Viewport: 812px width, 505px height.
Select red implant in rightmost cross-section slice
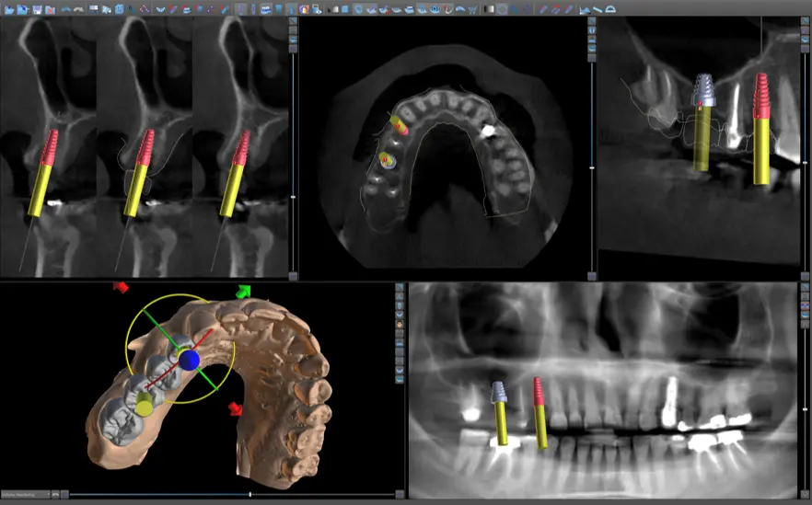[x=236, y=173]
